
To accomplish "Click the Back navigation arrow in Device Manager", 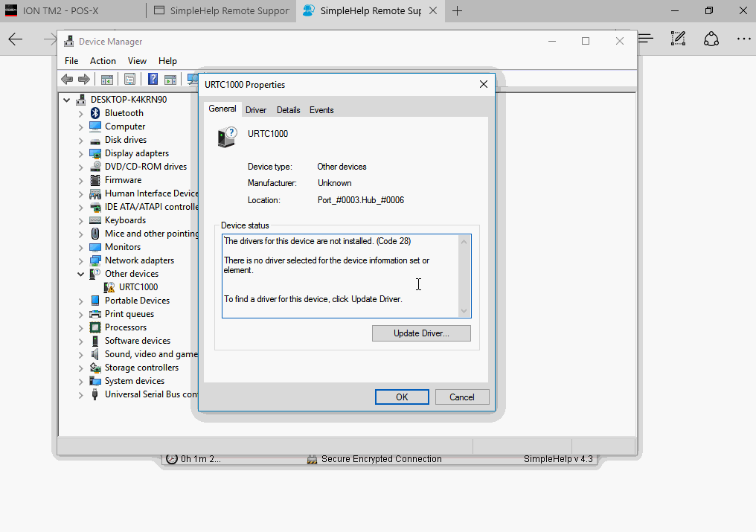I will pyautogui.click(x=67, y=79).
